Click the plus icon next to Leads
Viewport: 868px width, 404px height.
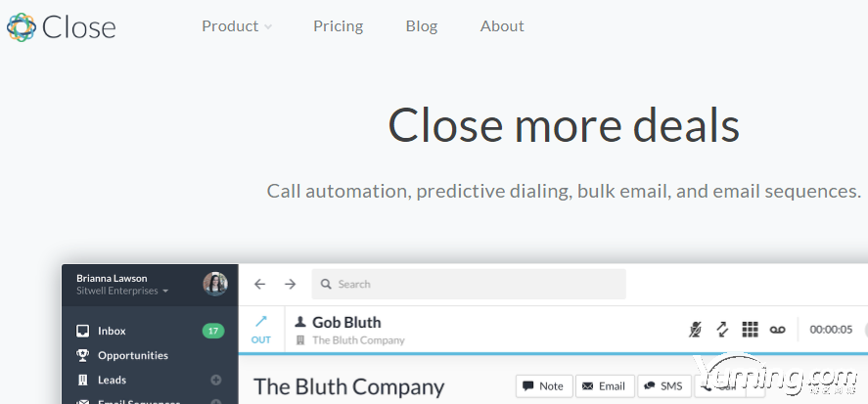tap(216, 380)
